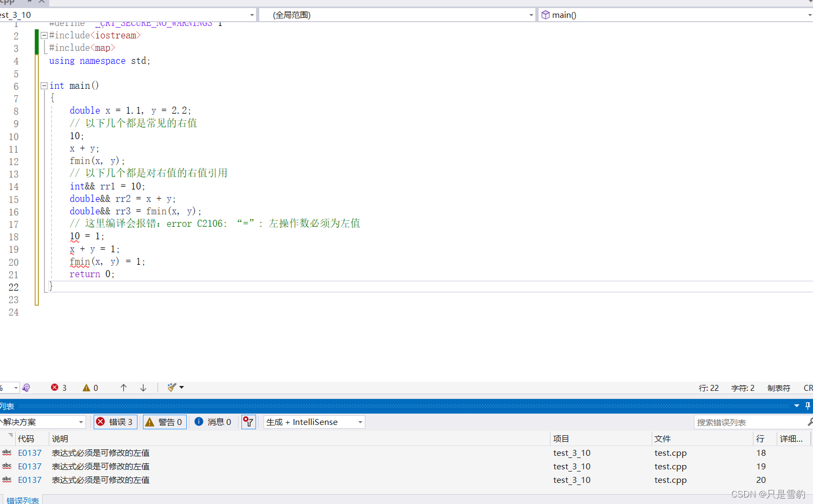Toggle the Messages 0 (消息 0) filter
Viewport: 813px width, 504px height.
coord(213,422)
